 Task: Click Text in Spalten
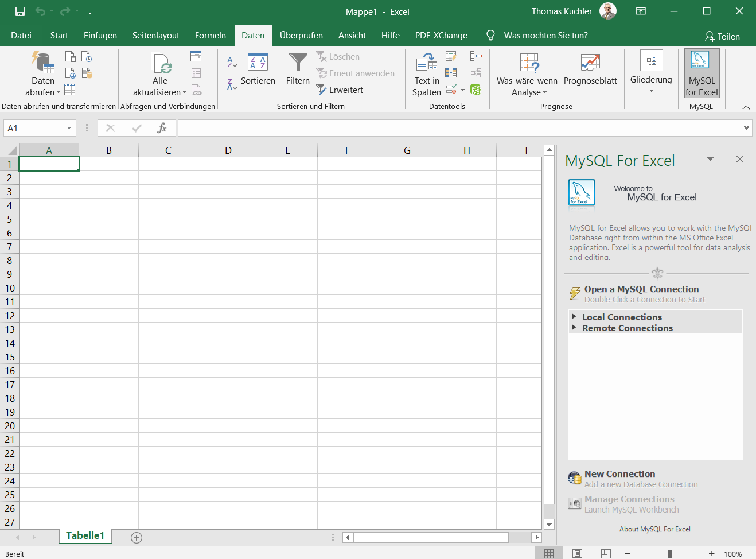click(x=427, y=75)
